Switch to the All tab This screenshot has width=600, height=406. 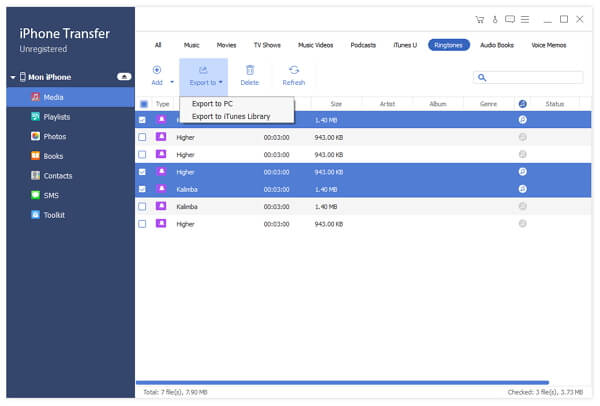click(x=158, y=45)
